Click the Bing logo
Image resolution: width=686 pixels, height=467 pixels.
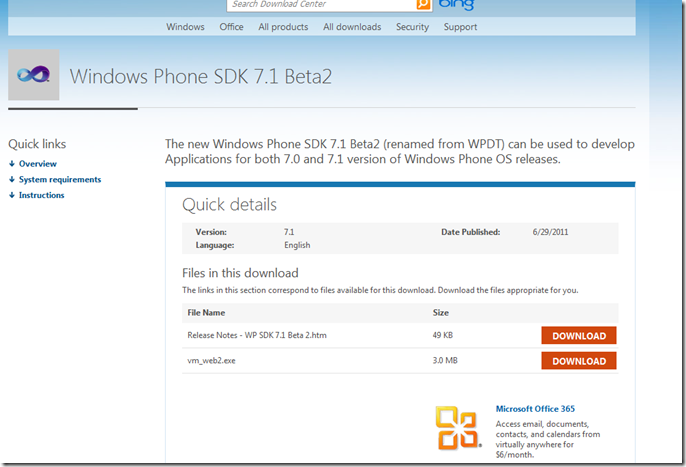(x=456, y=4)
